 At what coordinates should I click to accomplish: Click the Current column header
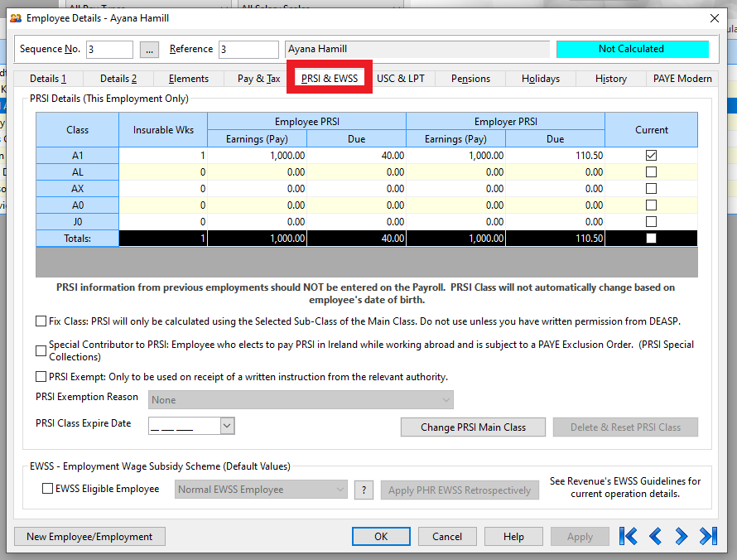tap(651, 130)
